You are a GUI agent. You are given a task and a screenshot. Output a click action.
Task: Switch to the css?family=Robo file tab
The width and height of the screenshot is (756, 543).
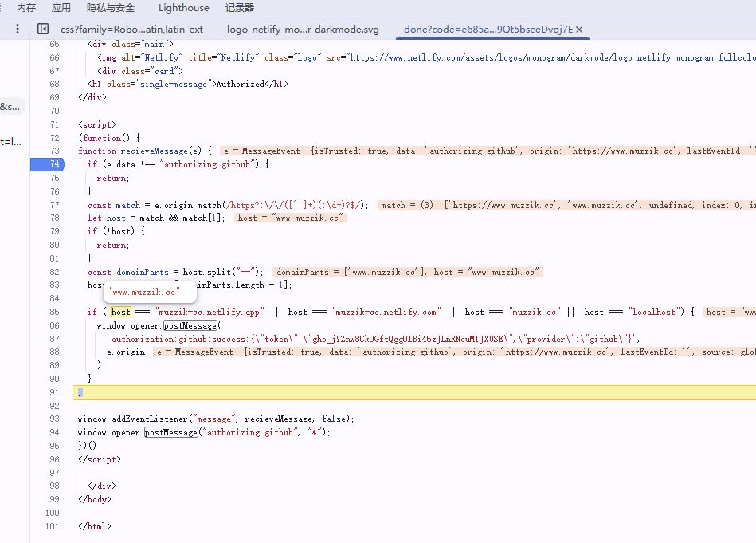[x=131, y=30]
